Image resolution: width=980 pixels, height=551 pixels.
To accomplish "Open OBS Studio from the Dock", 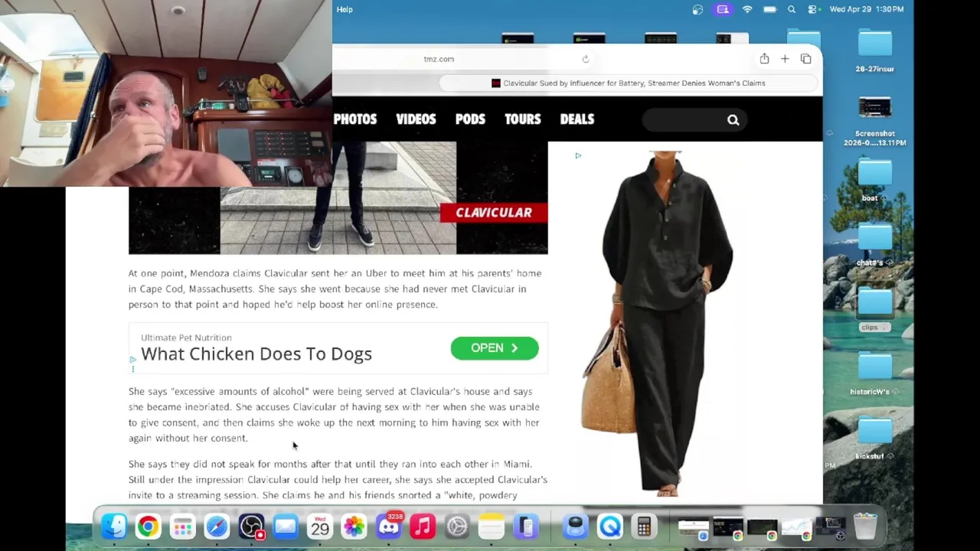I will (x=251, y=527).
